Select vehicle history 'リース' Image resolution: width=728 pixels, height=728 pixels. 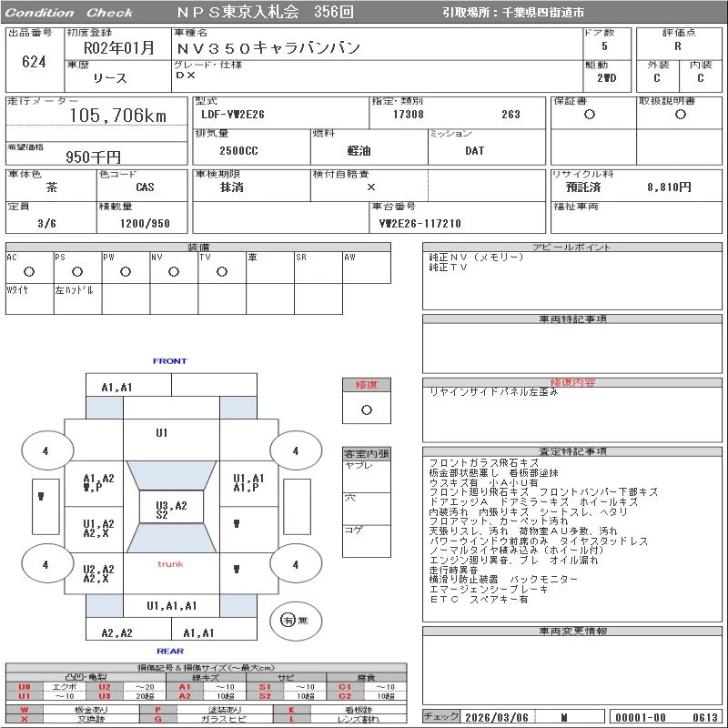(x=110, y=78)
